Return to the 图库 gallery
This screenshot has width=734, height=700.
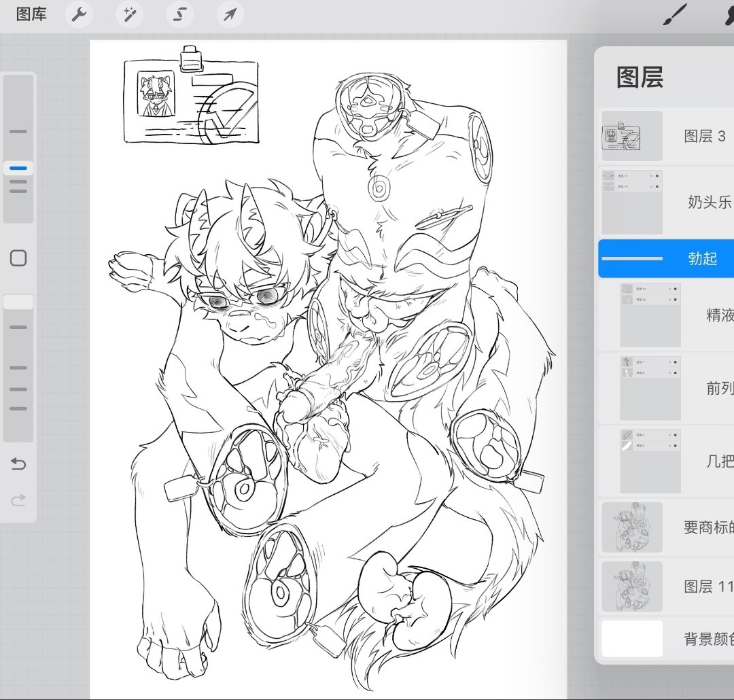tap(31, 14)
